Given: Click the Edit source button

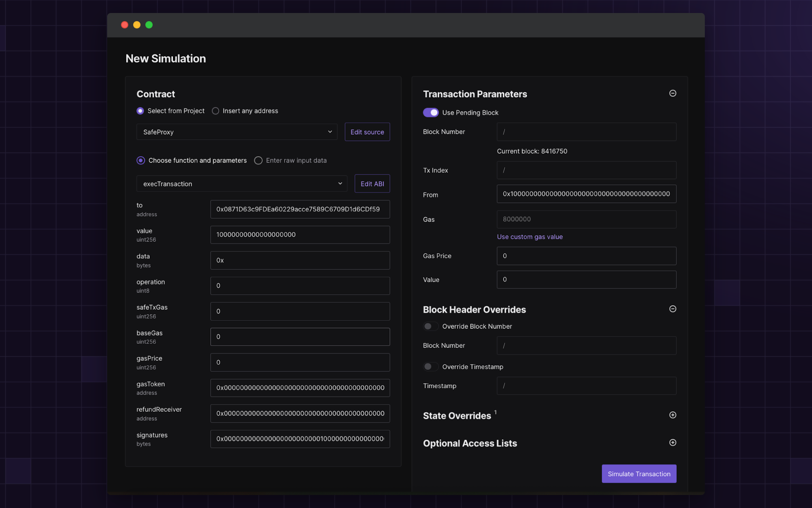Looking at the screenshot, I should 367,132.
